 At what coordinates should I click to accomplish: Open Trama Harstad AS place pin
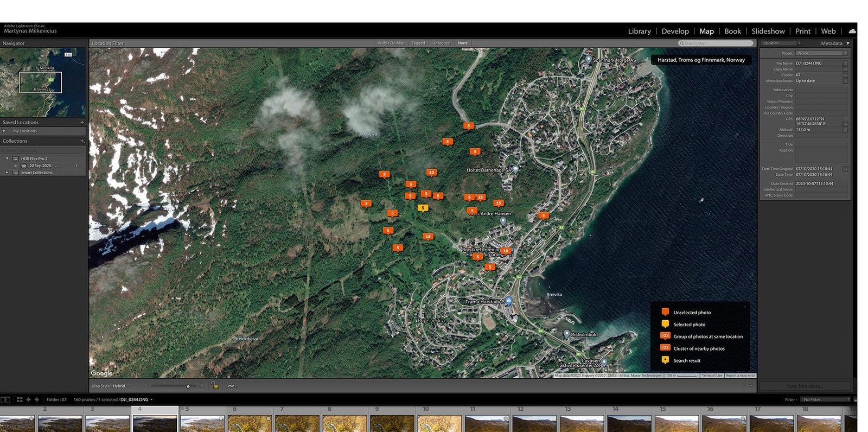(508, 301)
